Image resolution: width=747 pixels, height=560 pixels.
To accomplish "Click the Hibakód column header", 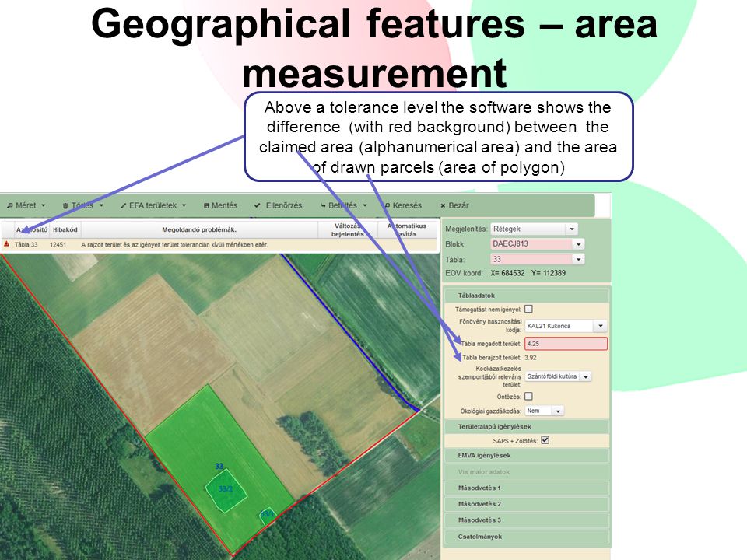I will pos(65,229).
